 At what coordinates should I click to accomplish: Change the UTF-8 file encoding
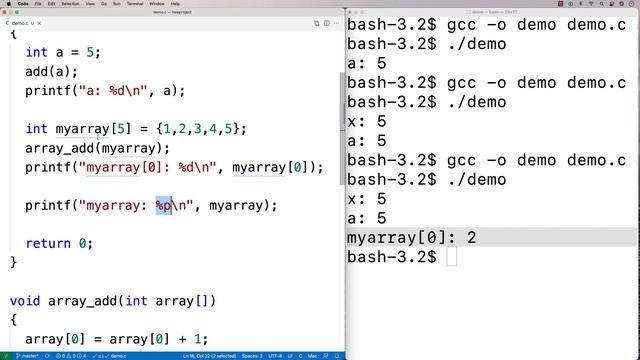click(x=275, y=356)
